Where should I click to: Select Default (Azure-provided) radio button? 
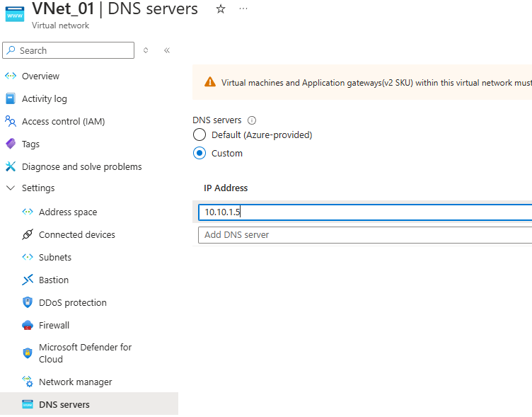click(199, 135)
